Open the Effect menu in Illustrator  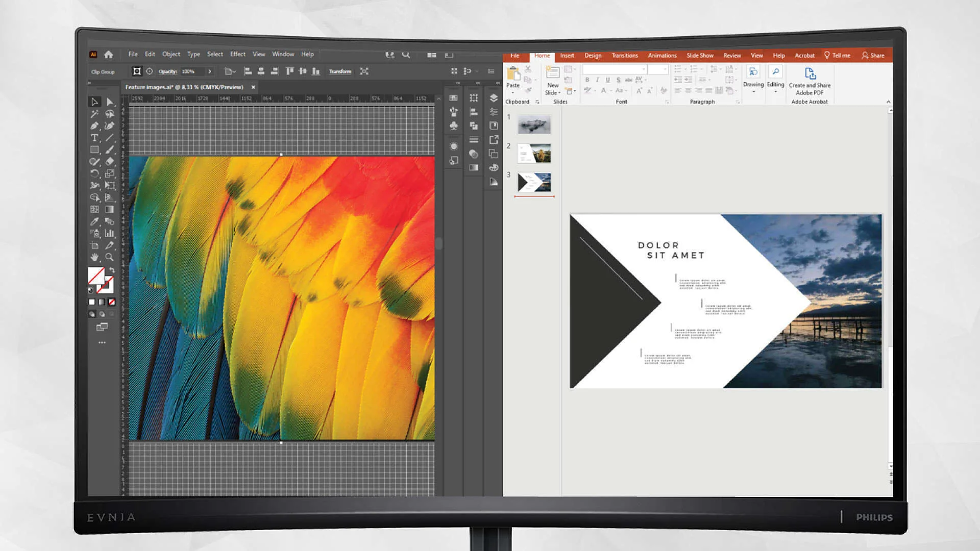(237, 54)
